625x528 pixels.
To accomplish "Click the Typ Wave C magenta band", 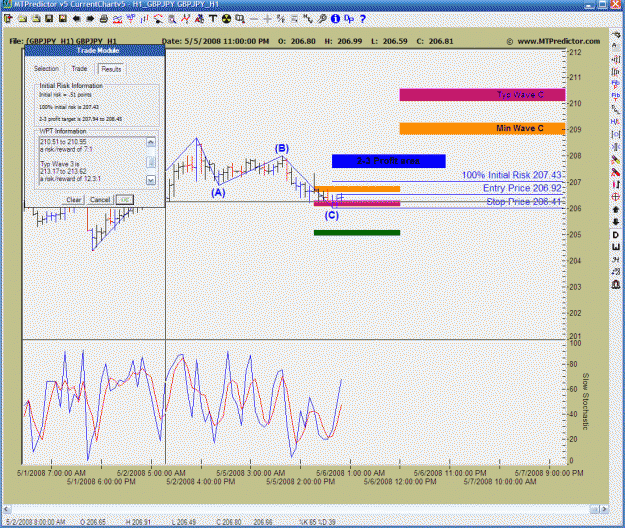I will tap(482, 95).
